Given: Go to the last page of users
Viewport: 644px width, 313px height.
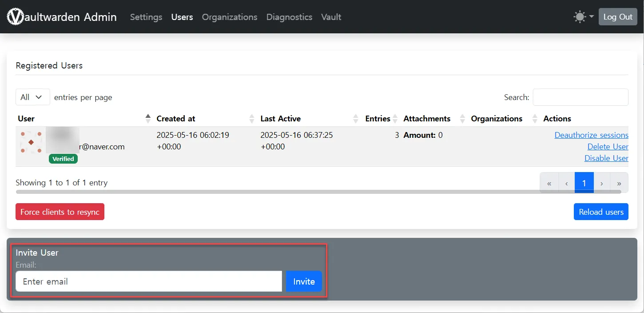Looking at the screenshot, I should pos(619,183).
